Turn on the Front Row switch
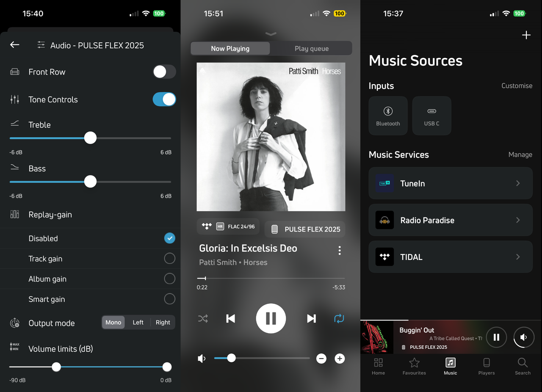 [164, 72]
